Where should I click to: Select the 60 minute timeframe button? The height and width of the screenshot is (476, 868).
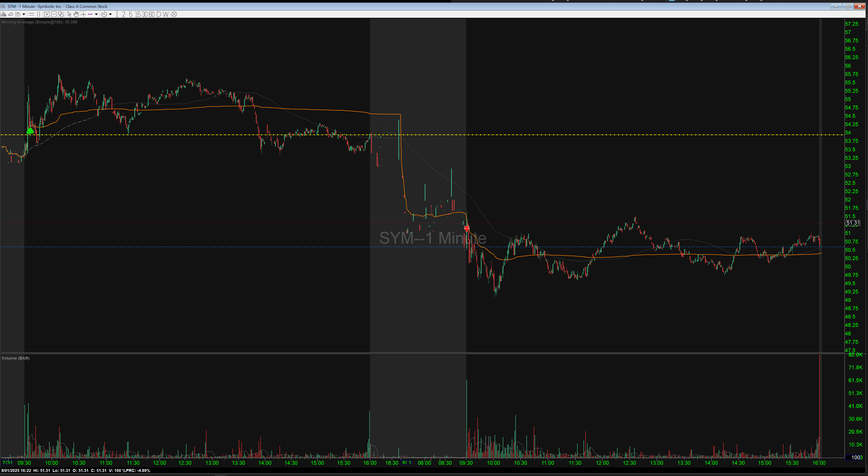click(x=152, y=14)
